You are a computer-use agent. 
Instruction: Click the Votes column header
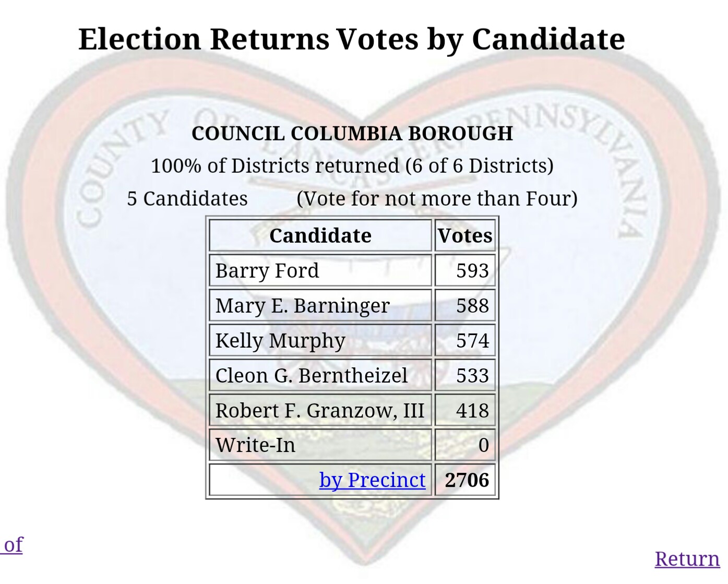(464, 236)
